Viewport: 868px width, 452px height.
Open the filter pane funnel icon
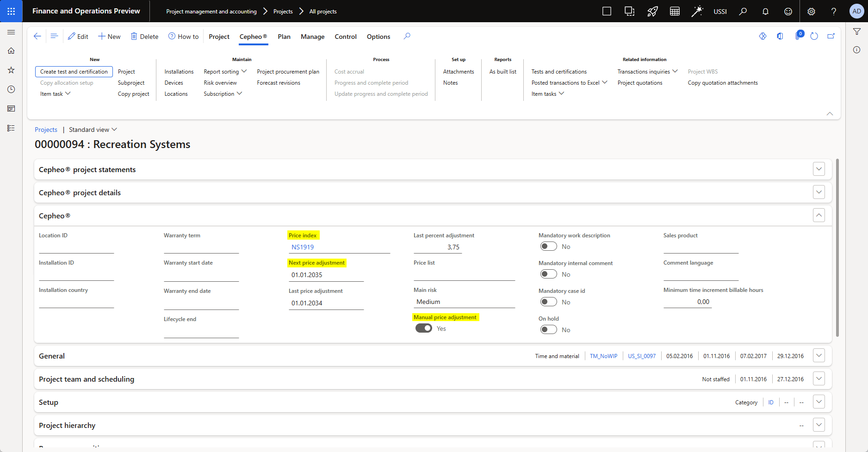point(857,31)
